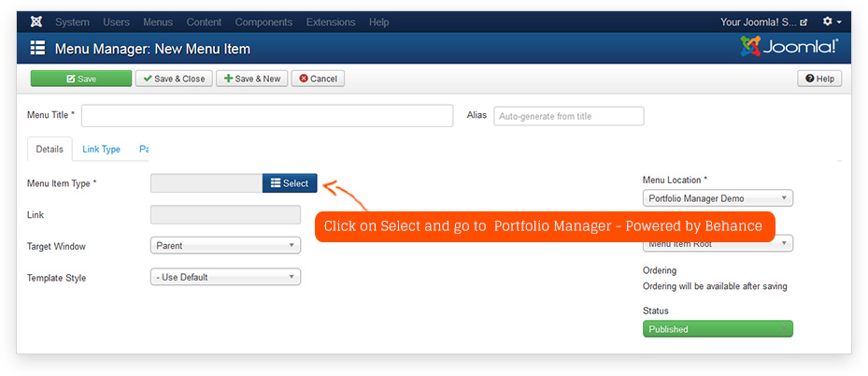
Task: Click Save & Close button
Action: pyautogui.click(x=174, y=79)
